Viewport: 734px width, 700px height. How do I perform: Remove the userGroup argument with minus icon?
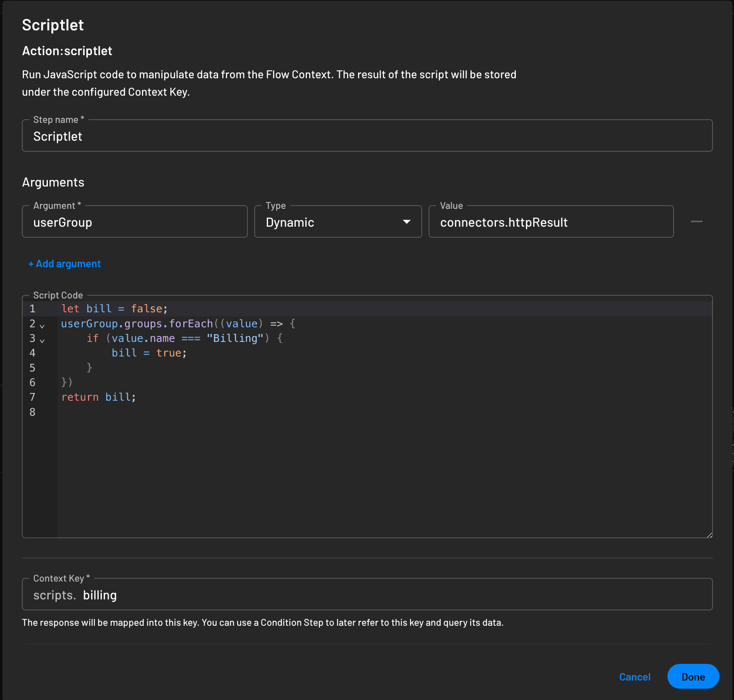696,221
